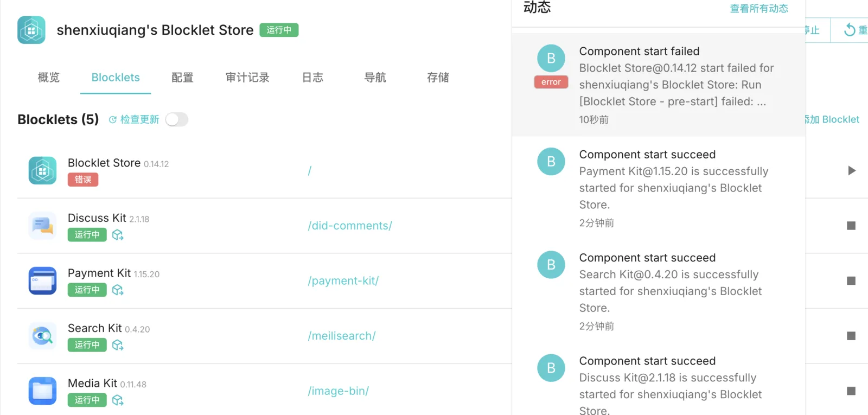Open the Media Kit app icon
The height and width of the screenshot is (415, 868).
42,391
